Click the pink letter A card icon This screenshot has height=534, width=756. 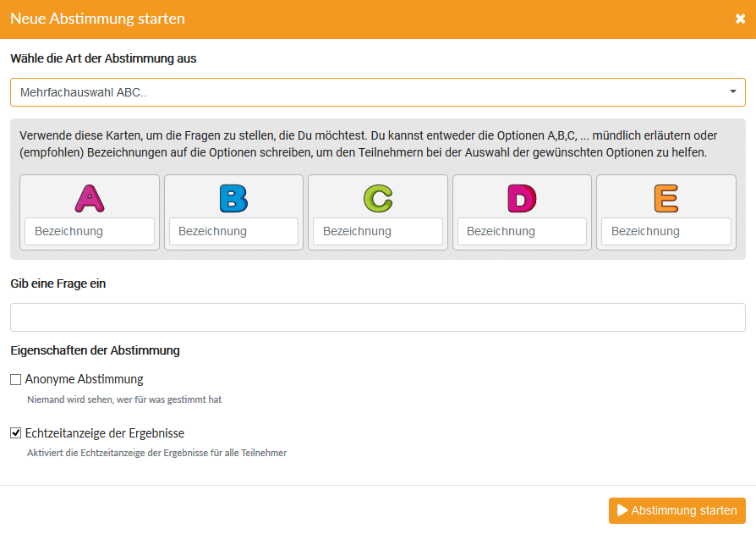90,198
